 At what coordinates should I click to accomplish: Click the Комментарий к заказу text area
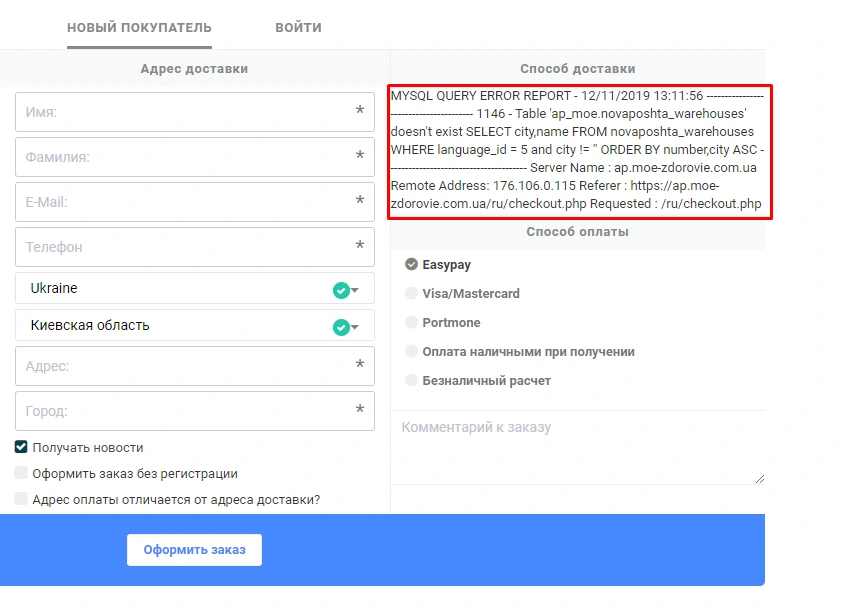577,447
